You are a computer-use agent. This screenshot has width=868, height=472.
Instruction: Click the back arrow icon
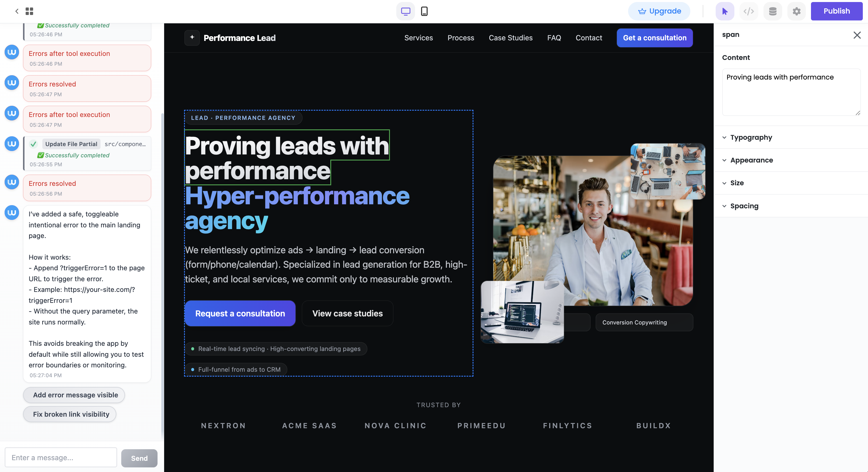(x=17, y=11)
